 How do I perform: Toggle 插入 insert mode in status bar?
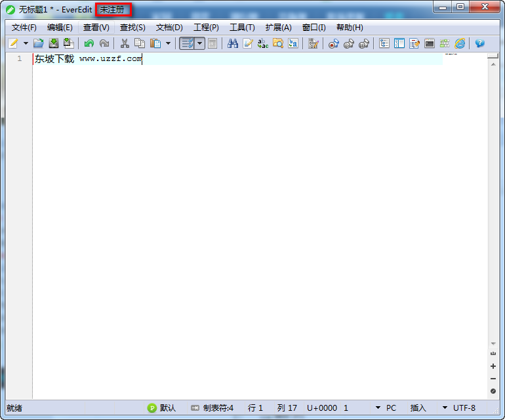click(x=418, y=408)
